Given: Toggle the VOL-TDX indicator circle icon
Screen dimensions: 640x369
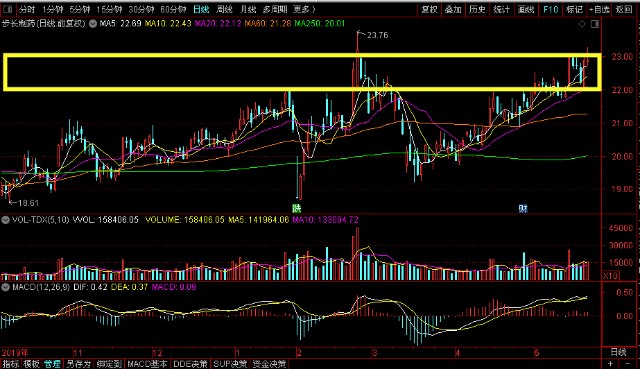Looking at the screenshot, I should click(x=5, y=220).
